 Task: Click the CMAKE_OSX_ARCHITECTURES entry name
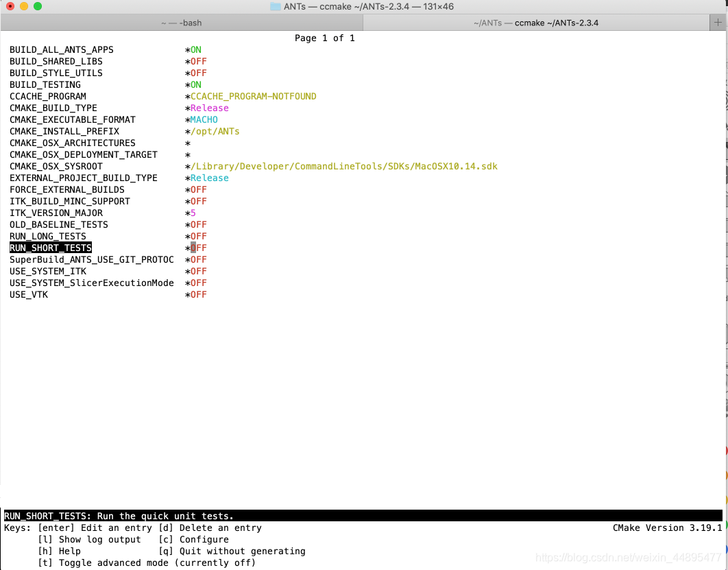click(73, 143)
